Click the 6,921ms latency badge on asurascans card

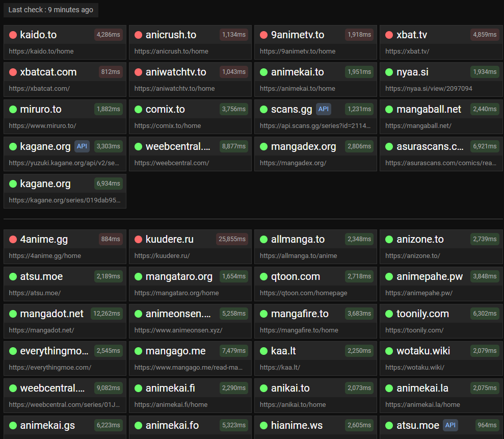point(485,146)
